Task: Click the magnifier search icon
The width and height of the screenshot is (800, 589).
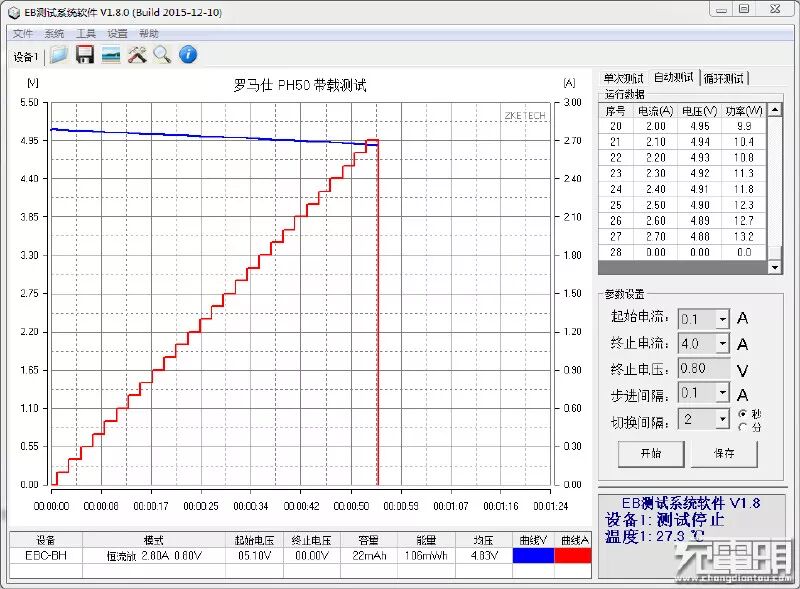Action: coord(162,55)
